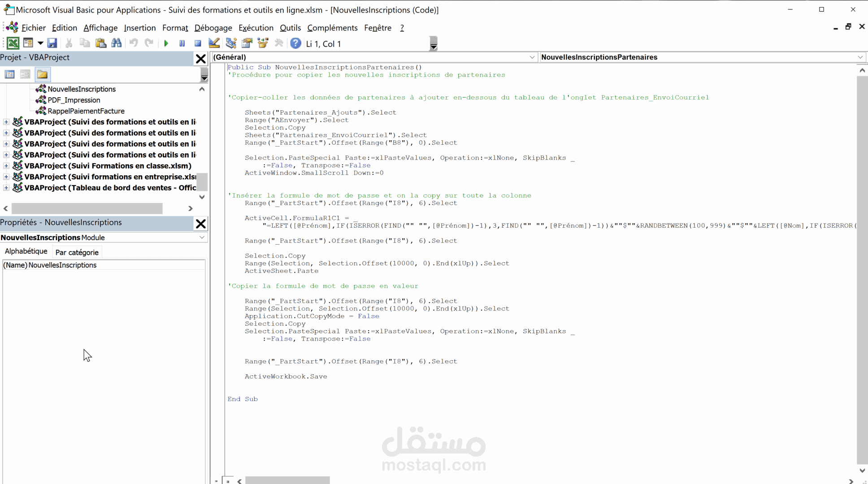Toggle Design Mode icon
The width and height of the screenshot is (868, 484).
(214, 43)
